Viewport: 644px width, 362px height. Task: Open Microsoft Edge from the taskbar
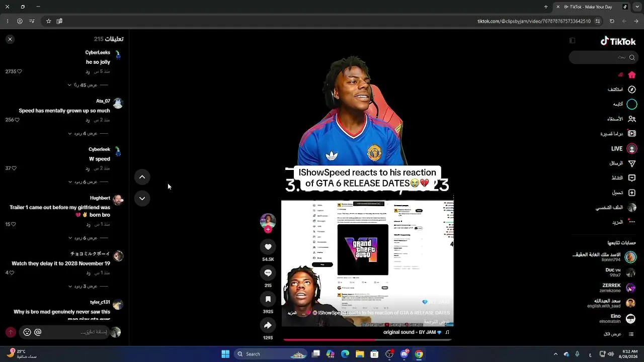tap(345, 354)
